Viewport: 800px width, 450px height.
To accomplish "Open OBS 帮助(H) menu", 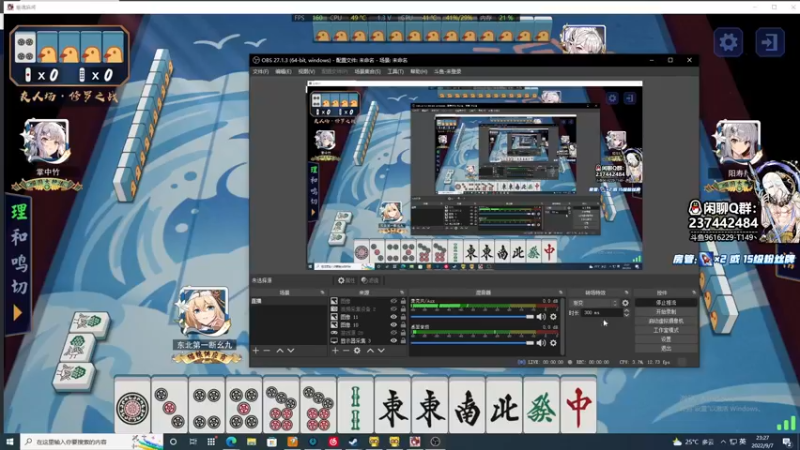I will coord(418,71).
